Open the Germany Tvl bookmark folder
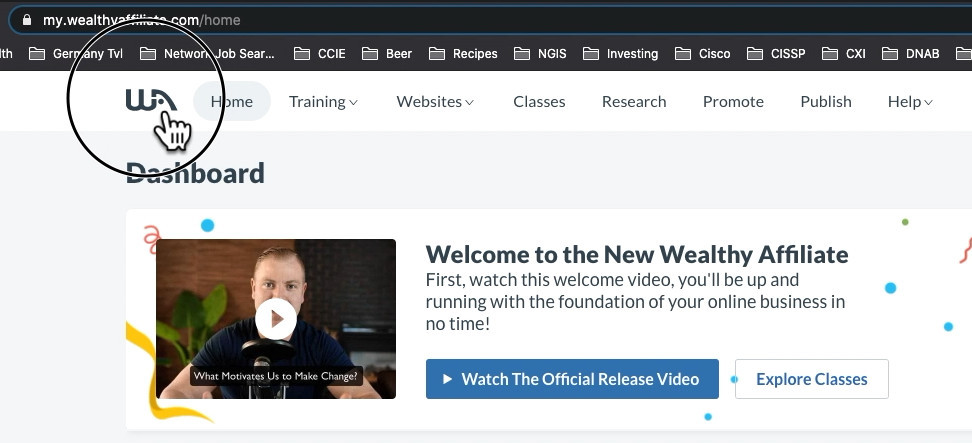 [x=76, y=54]
